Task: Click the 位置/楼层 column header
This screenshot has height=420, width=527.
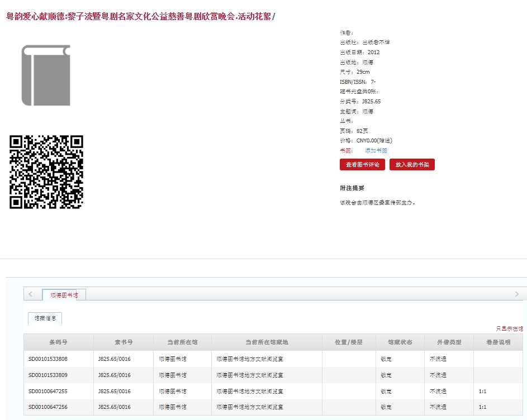Action: (349, 342)
